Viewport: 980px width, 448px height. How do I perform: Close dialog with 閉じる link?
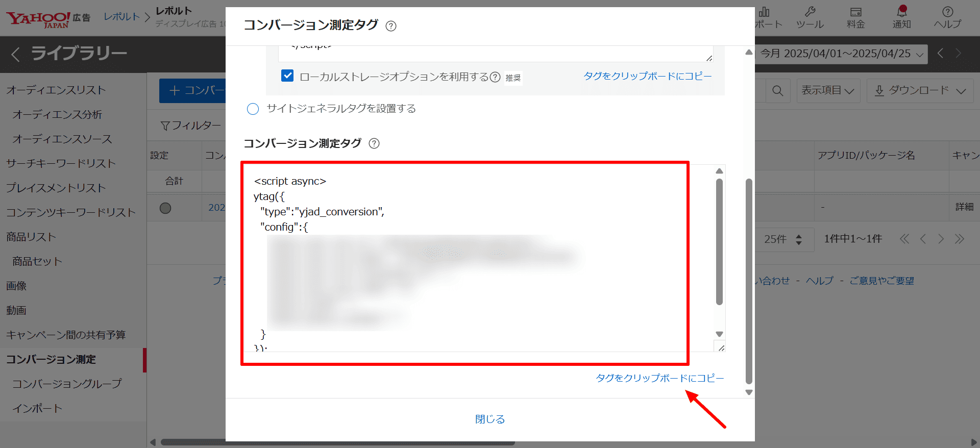click(x=490, y=419)
